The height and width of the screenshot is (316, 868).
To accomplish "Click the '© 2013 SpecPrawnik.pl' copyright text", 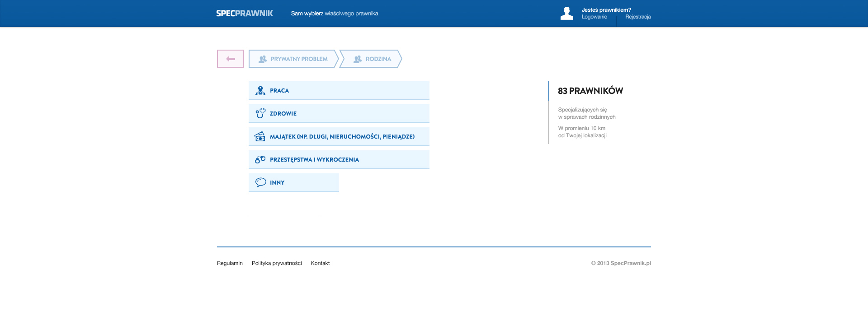I will click(621, 263).
